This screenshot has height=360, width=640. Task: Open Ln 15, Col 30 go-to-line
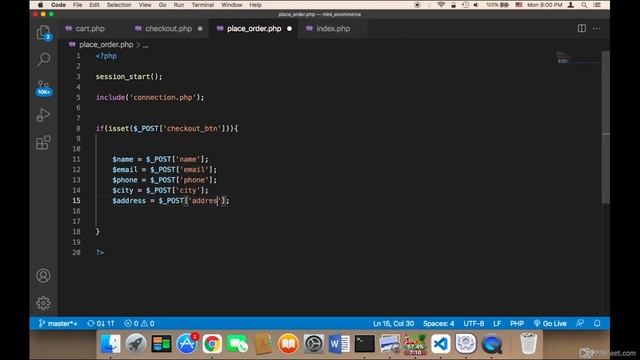[x=393, y=323]
